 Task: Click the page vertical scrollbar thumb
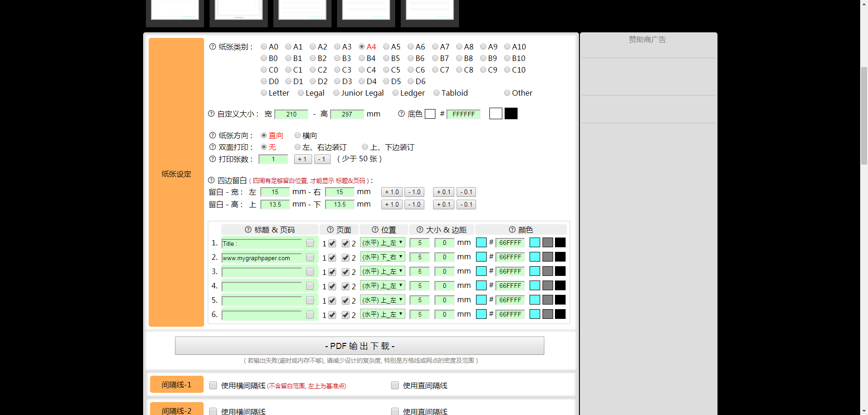(x=864, y=116)
